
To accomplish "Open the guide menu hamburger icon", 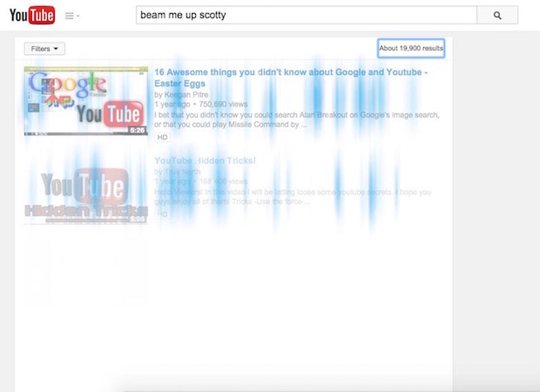I will click(69, 16).
